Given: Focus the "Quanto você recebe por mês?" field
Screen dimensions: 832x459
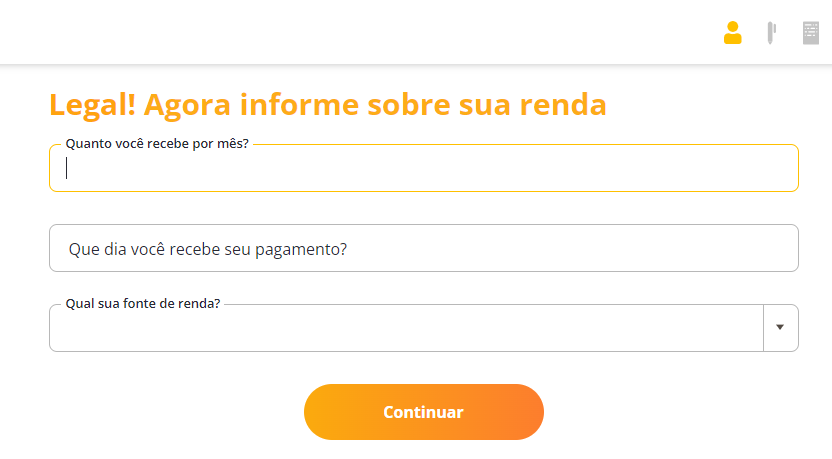Looking at the screenshot, I should click(423, 168).
